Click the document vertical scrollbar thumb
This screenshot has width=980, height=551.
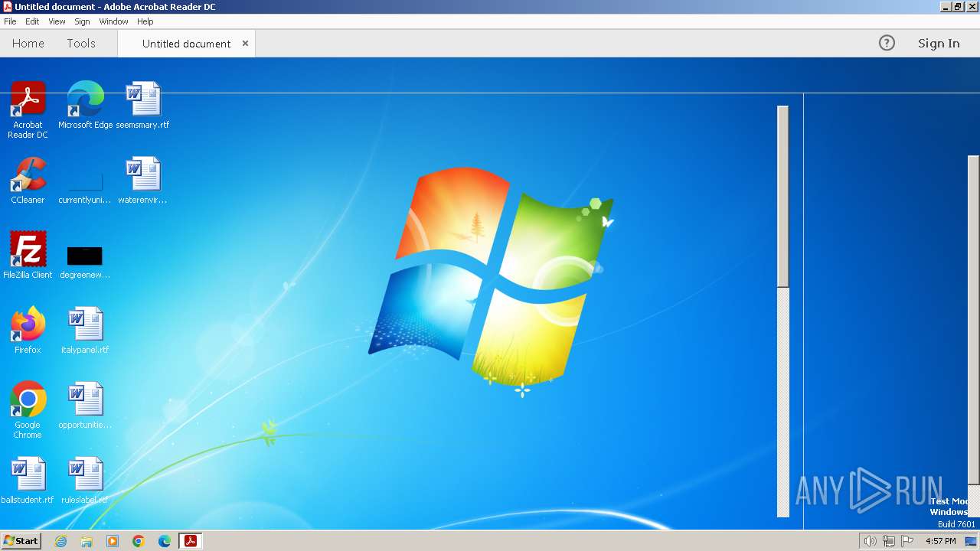[x=782, y=196]
